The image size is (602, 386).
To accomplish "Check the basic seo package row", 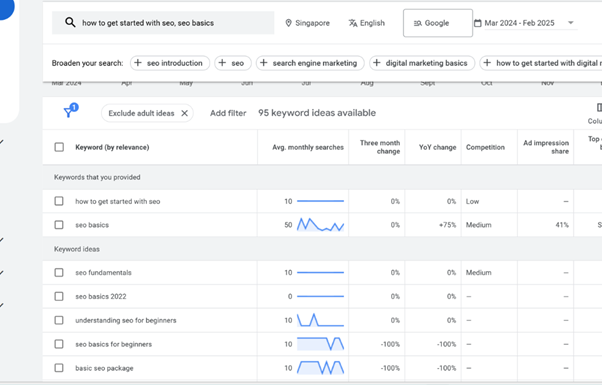I will [x=59, y=368].
